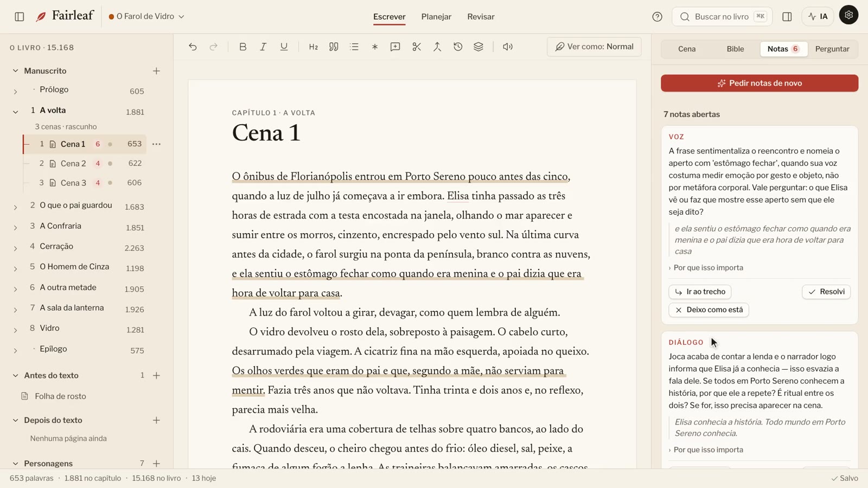The image size is (868, 488).
Task: Insert a scene break asterisk
Action: click(x=375, y=47)
